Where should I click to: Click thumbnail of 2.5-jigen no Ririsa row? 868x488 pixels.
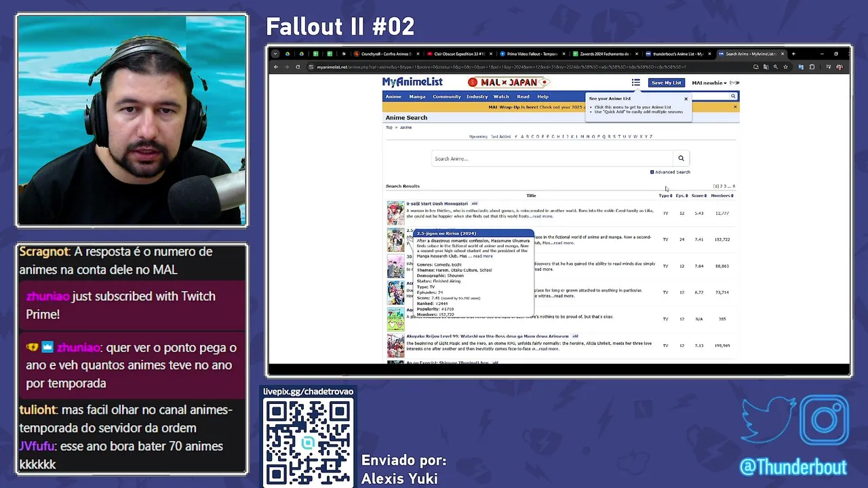point(395,240)
